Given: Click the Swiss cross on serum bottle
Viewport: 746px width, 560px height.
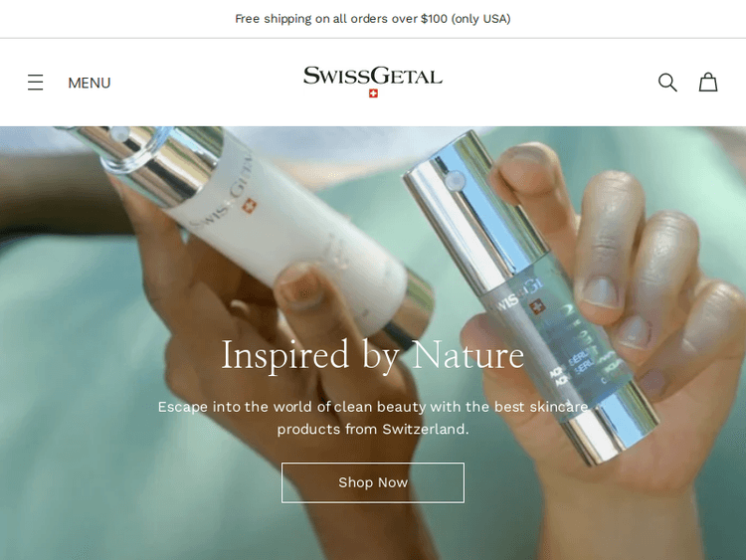Looking at the screenshot, I should click(537, 307).
